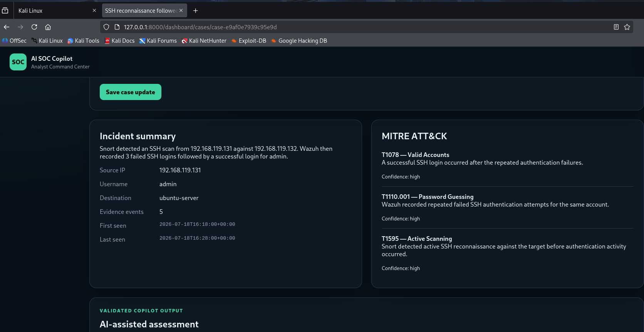Switch to the Kali Linux tab
Screen dimensions: 644x332
(x=56, y=10)
